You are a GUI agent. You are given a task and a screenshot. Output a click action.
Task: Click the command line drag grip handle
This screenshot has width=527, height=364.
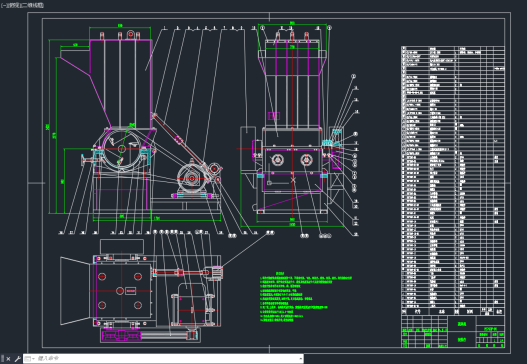coord(2,359)
